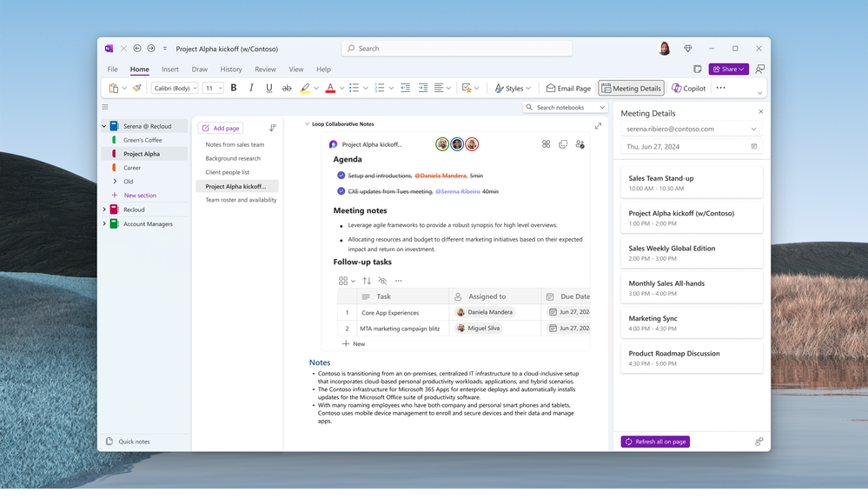868x499 pixels.
Task: Open the Tag (to-do) dropdown
Action: (x=477, y=88)
